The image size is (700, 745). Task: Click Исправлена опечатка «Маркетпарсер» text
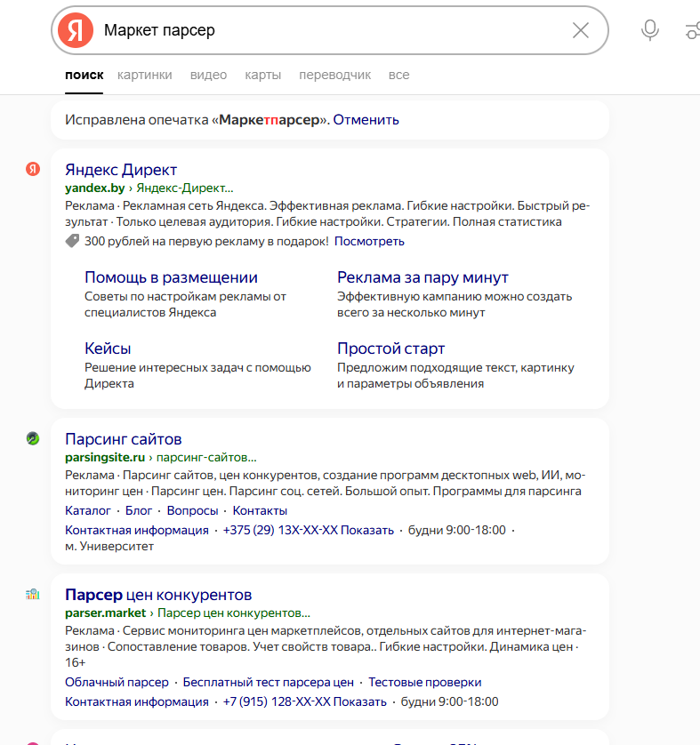(x=197, y=120)
